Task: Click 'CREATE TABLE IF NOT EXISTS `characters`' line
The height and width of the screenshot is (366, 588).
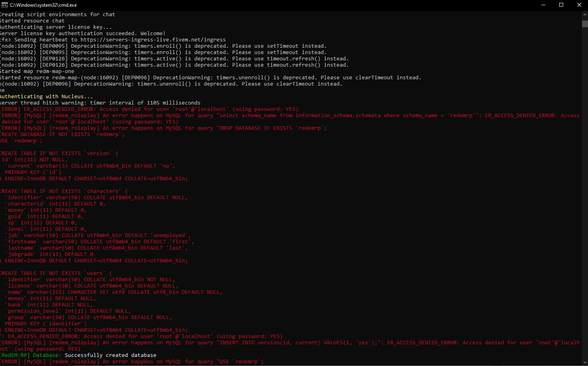Action: (64, 191)
